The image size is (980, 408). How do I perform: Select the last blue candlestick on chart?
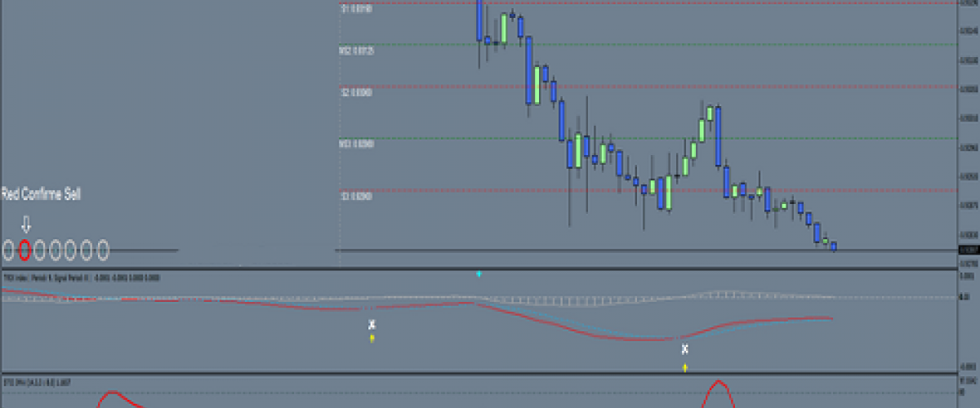[834, 246]
